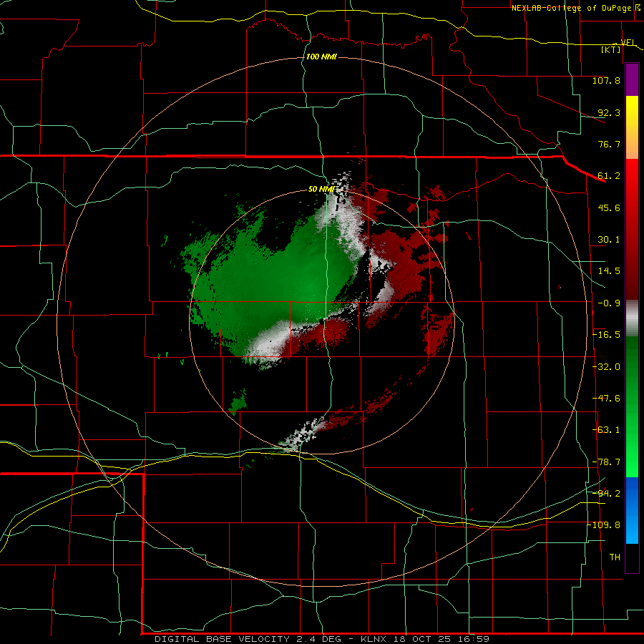Select the 107.8 scale value
This screenshot has width=644, height=644.
click(x=606, y=80)
